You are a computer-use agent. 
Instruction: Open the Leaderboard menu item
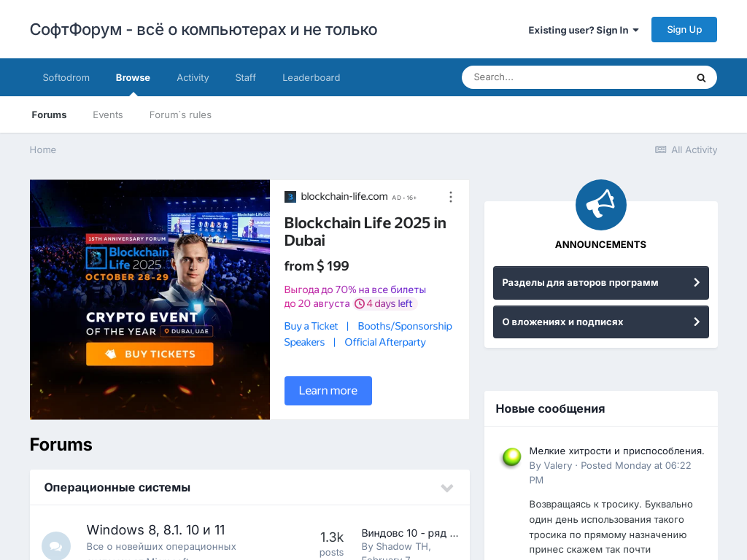[x=311, y=78]
